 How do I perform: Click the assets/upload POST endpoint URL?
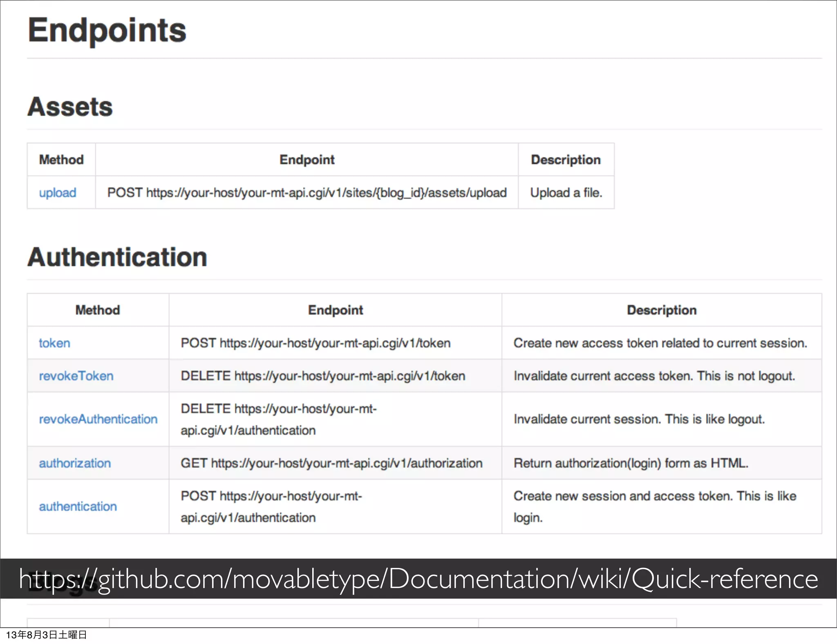(x=307, y=192)
